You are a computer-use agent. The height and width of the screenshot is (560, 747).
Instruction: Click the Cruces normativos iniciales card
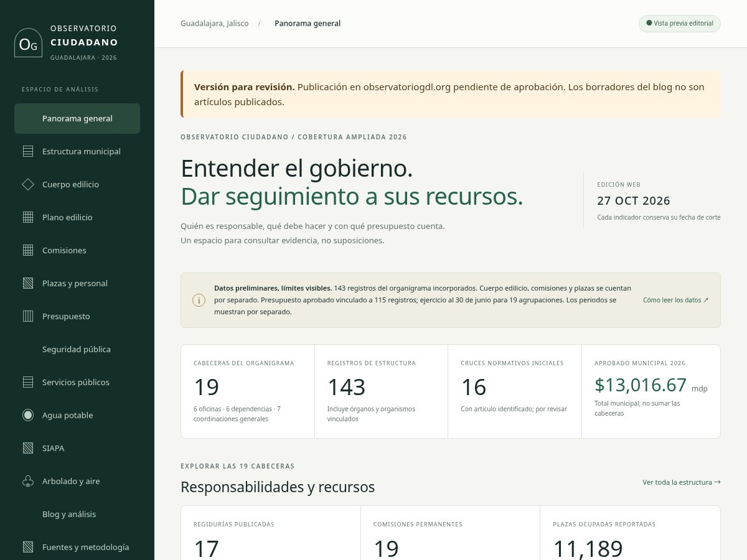(x=515, y=391)
